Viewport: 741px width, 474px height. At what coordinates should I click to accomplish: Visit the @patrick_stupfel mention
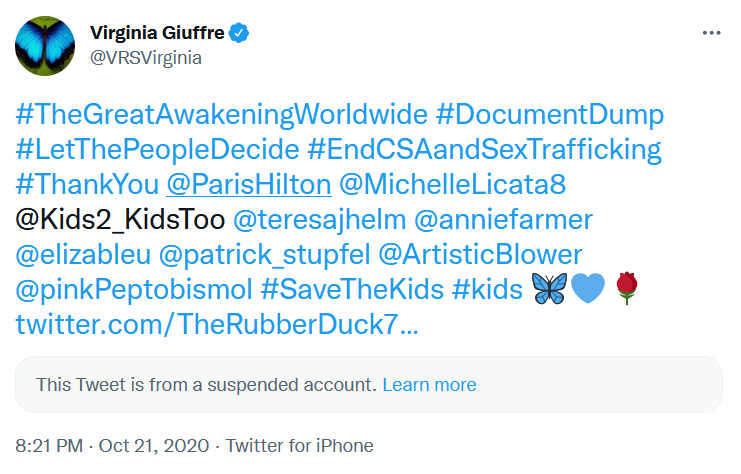[264, 255]
